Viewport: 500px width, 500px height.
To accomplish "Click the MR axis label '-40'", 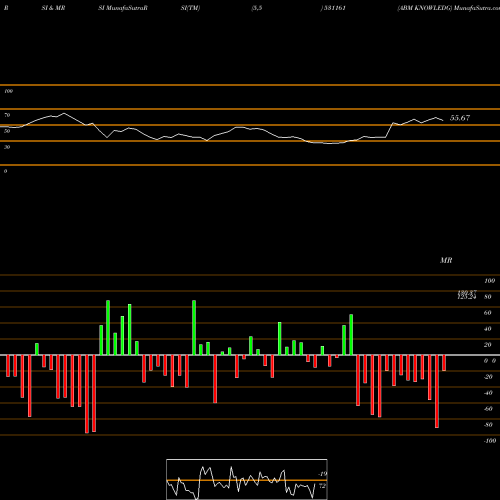I will 488,393.
